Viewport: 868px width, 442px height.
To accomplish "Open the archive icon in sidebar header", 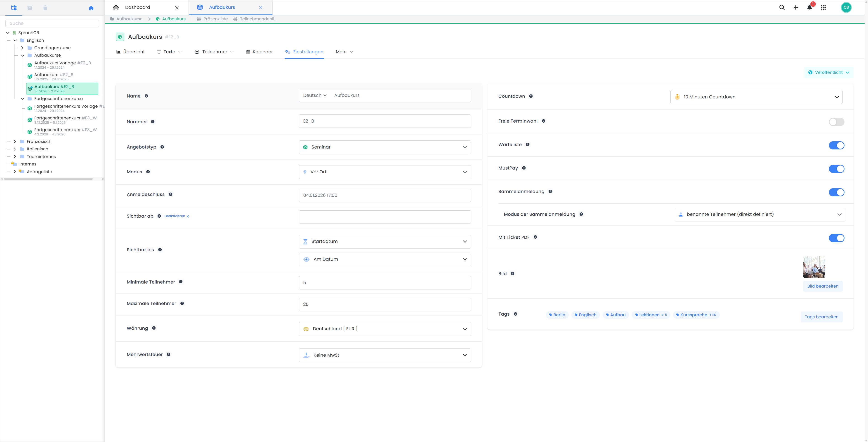I will [x=30, y=8].
